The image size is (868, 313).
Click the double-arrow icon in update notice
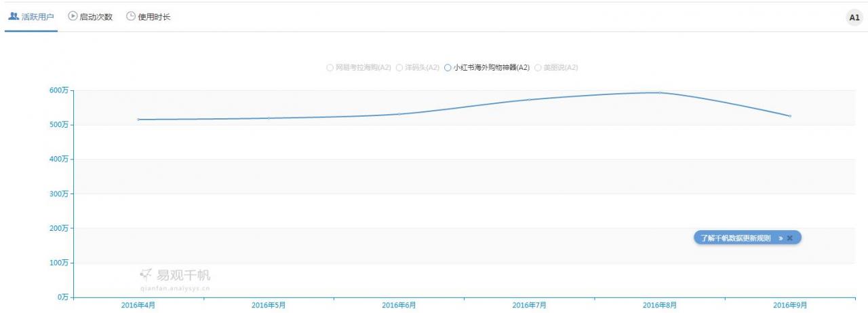(781, 238)
